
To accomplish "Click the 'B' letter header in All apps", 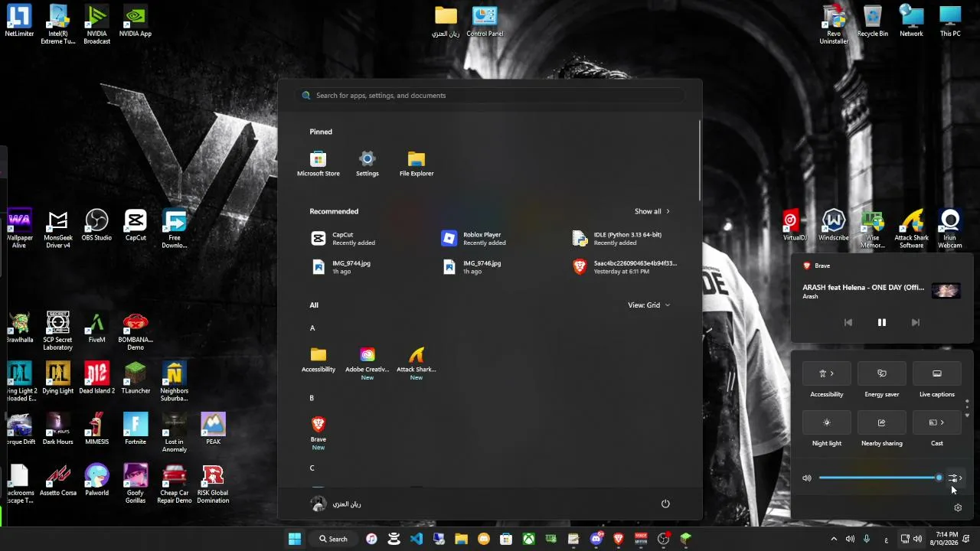I will point(312,398).
